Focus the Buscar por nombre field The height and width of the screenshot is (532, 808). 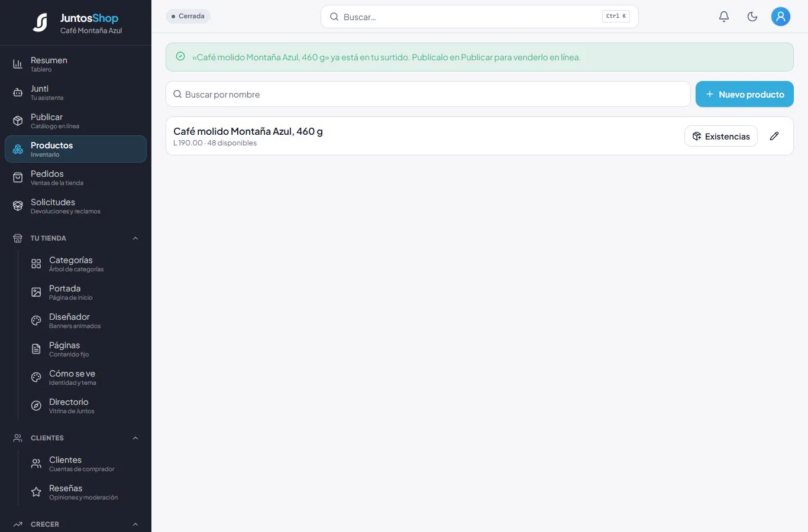[428, 94]
